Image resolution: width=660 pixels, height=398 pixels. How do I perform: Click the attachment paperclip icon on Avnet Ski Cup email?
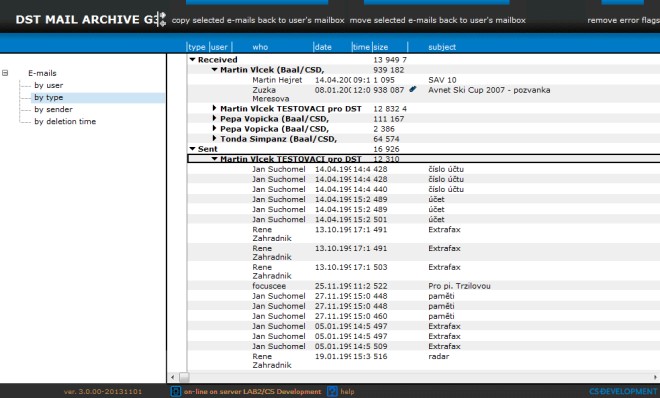tap(412, 89)
